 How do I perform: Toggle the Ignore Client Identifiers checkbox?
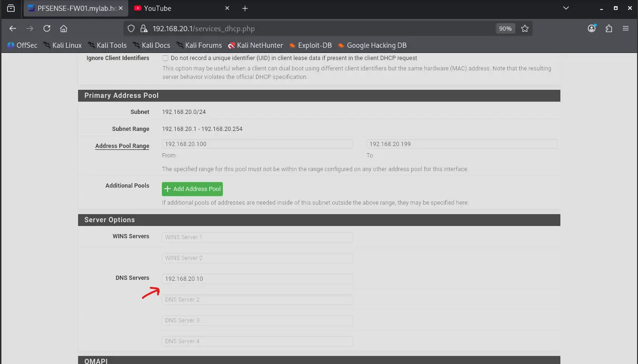[166, 58]
